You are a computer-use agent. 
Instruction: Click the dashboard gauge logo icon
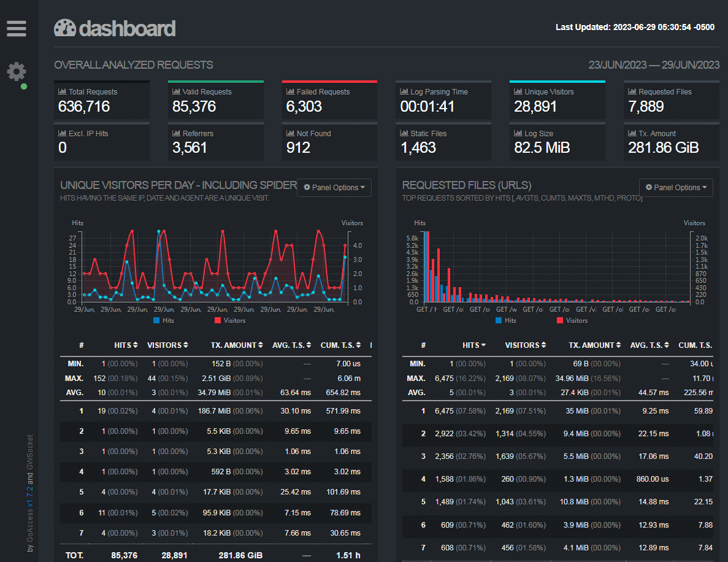65,28
